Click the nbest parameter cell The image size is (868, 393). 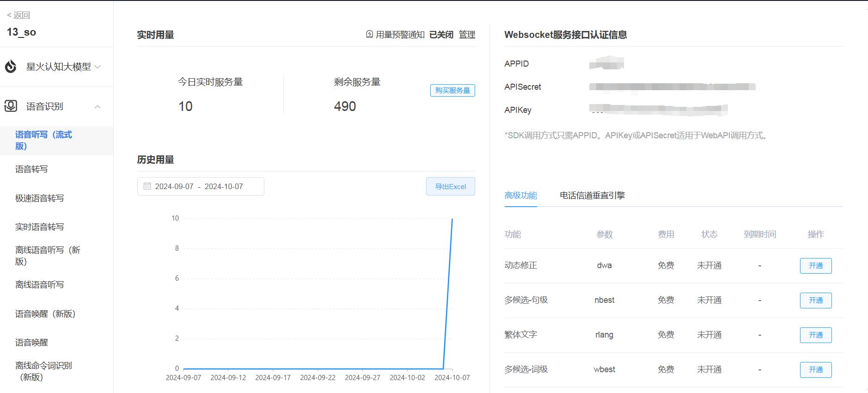[604, 300]
